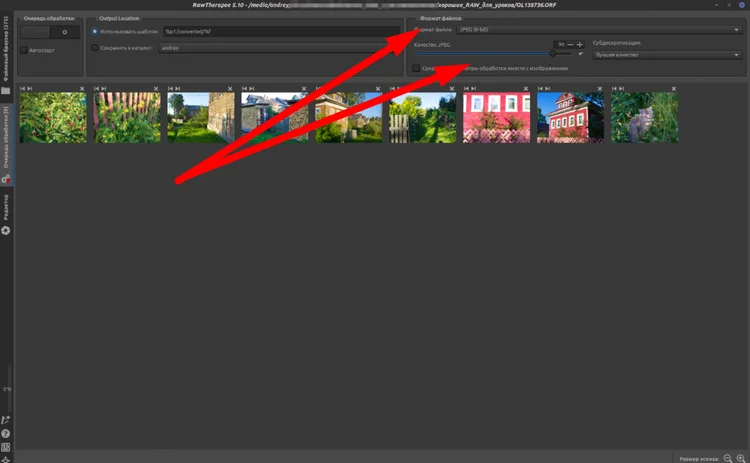This screenshot has height=463, width=750.
Task: Remove the red house photo from queue
Action: (x=599, y=89)
